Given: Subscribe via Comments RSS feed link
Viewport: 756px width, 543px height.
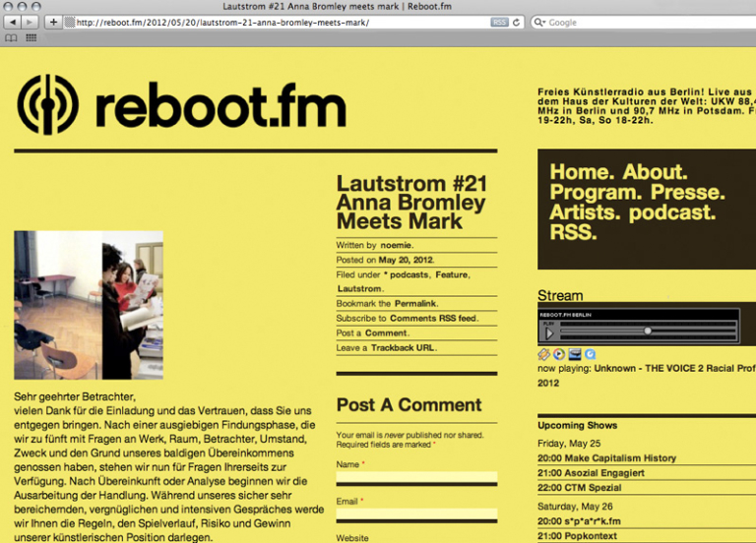Looking at the screenshot, I should (x=433, y=319).
